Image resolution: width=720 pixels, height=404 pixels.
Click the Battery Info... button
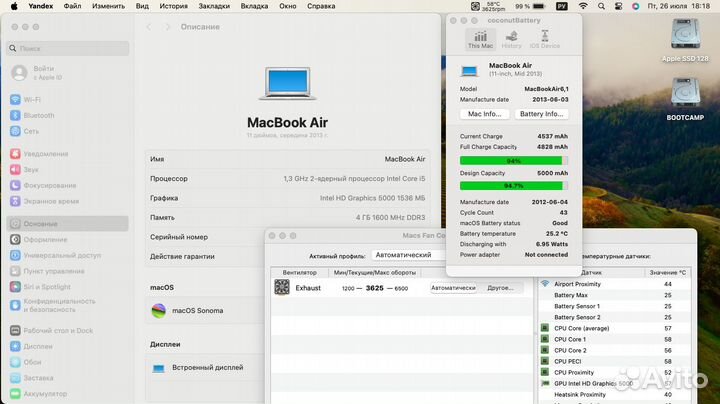point(541,114)
